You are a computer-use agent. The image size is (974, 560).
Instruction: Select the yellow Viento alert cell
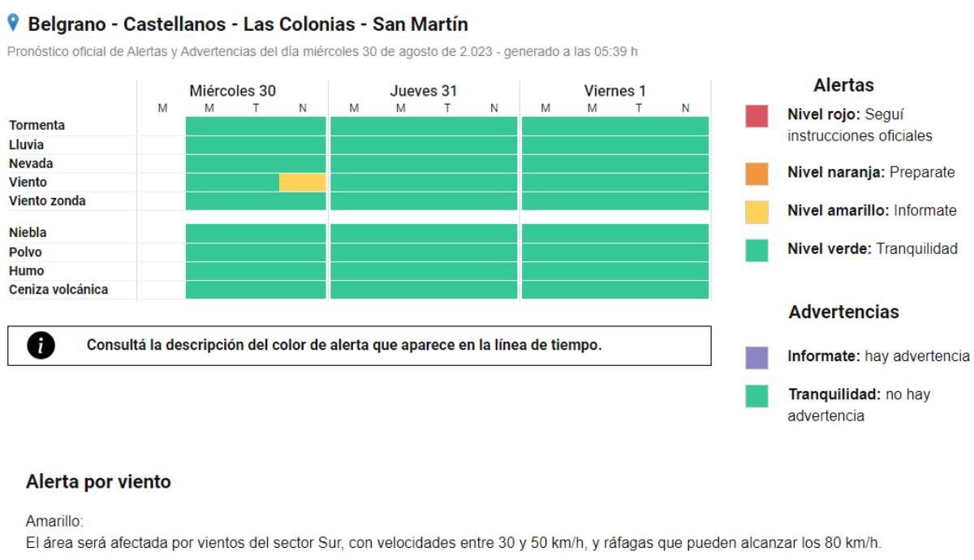point(302,183)
